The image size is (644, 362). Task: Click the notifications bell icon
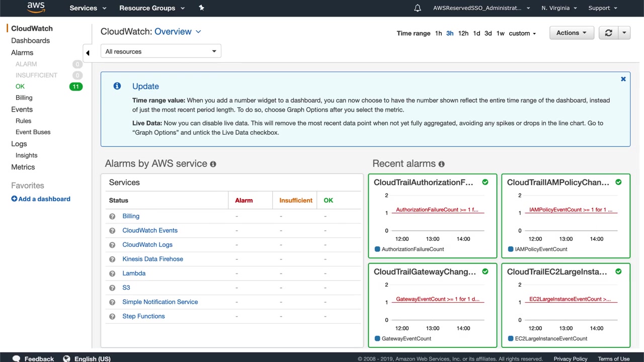(417, 8)
